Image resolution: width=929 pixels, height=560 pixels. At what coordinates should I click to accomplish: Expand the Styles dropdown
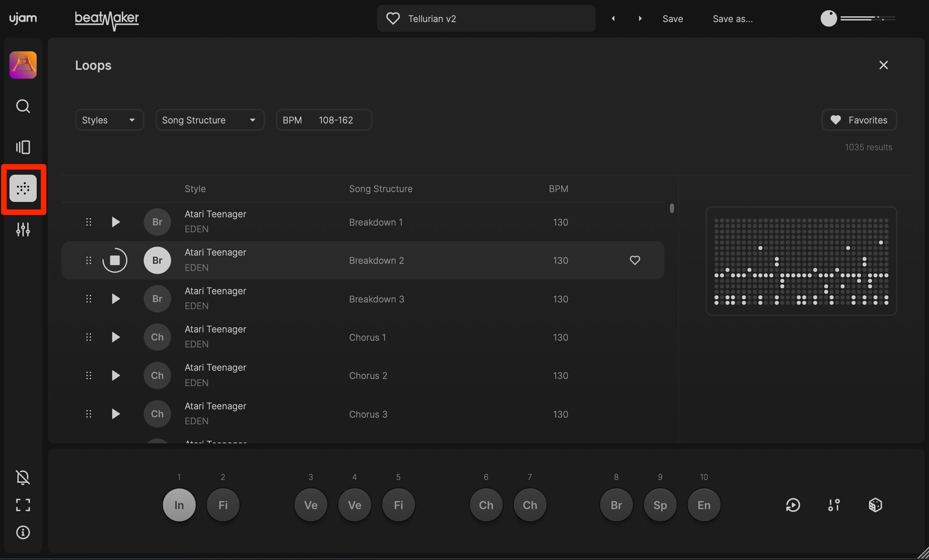pos(109,120)
